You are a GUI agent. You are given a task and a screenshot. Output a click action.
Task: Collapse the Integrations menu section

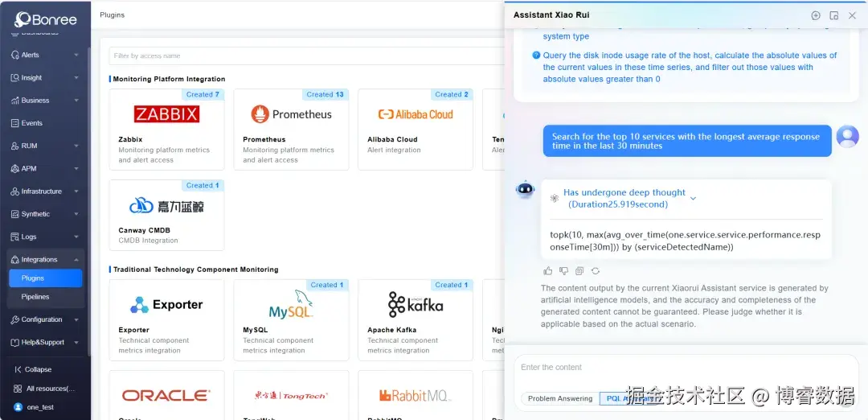(76, 259)
